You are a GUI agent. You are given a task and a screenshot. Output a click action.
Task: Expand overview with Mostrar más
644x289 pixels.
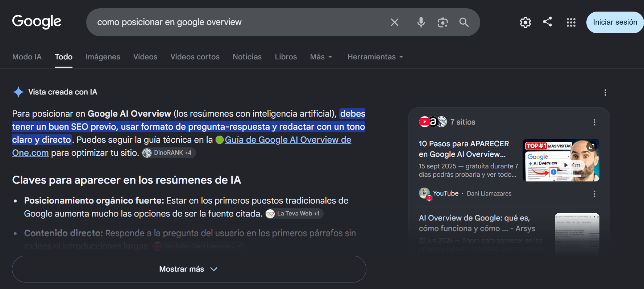point(189,269)
